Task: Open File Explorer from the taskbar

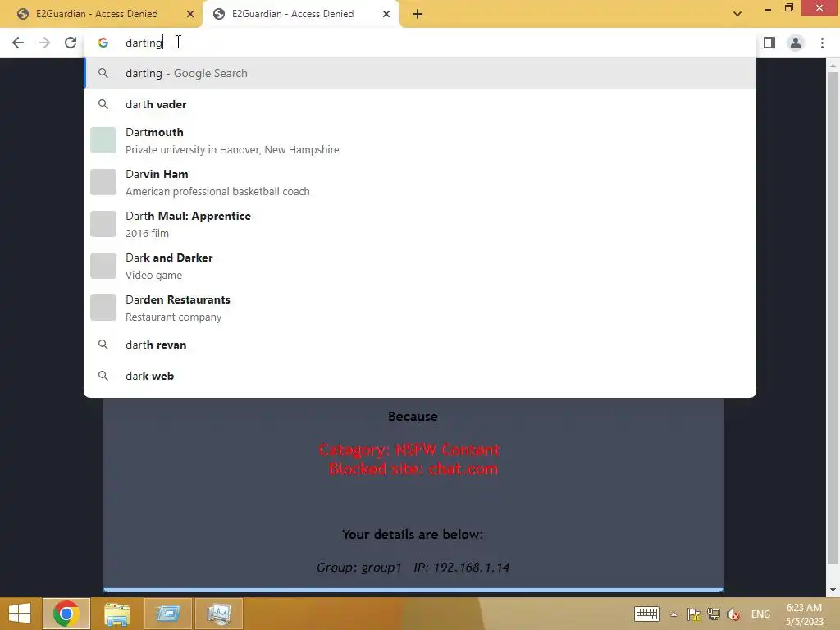Action: coord(116,614)
